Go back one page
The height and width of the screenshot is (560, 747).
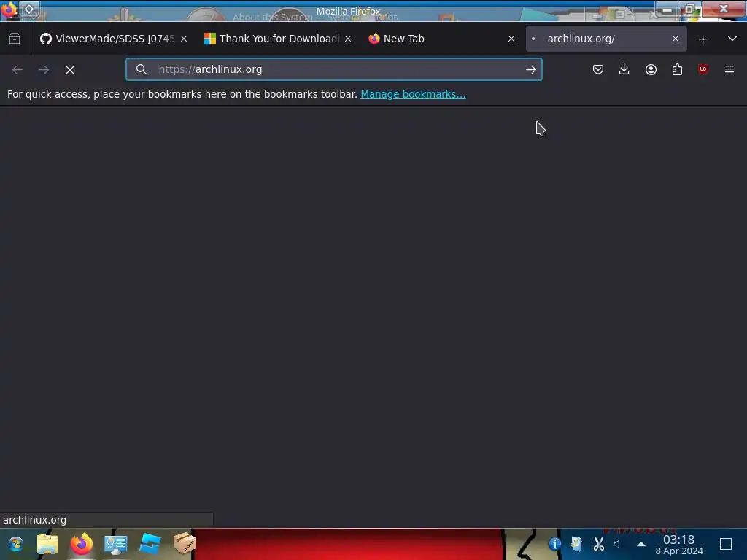[18, 69]
